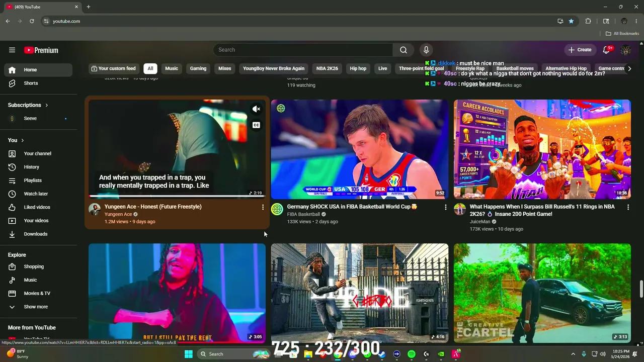Click the JuiceMan channel avatar
The height and width of the screenshot is (362, 644).
pyautogui.click(x=460, y=209)
